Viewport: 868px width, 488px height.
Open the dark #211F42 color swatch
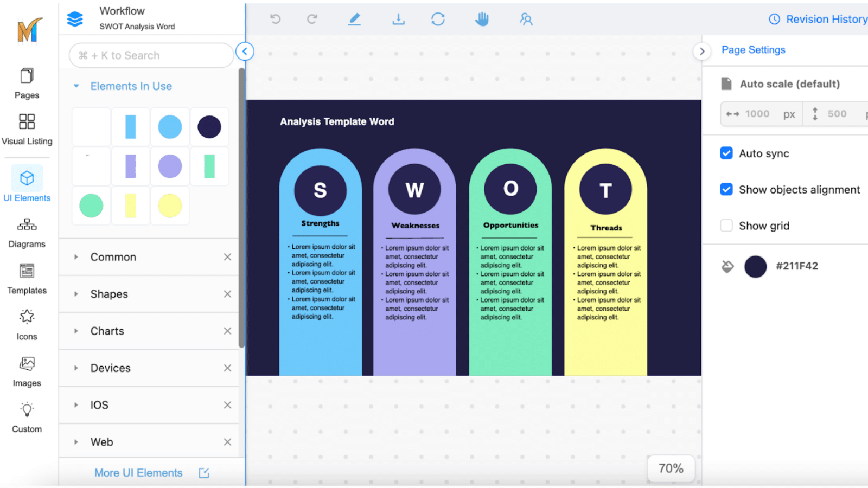click(x=756, y=266)
